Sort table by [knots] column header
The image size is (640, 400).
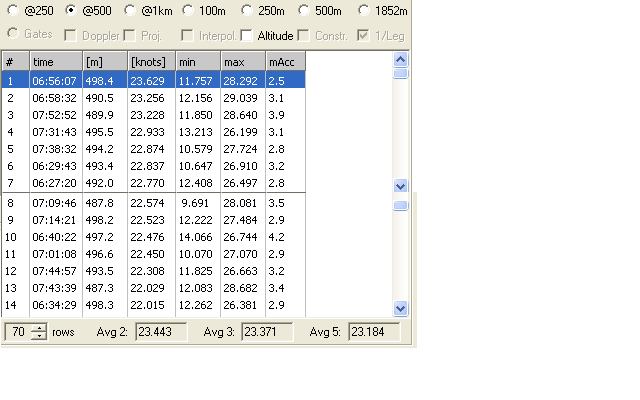(152, 62)
